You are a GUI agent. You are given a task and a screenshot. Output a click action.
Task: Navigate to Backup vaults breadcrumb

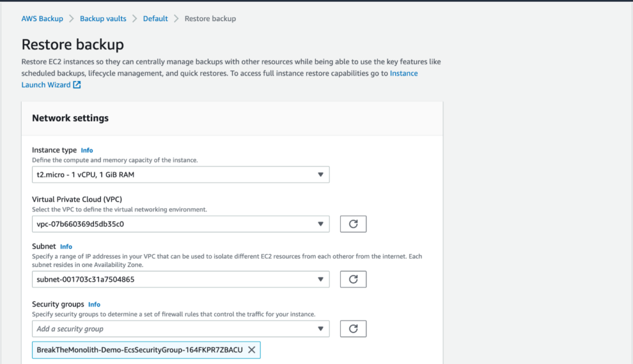point(103,19)
